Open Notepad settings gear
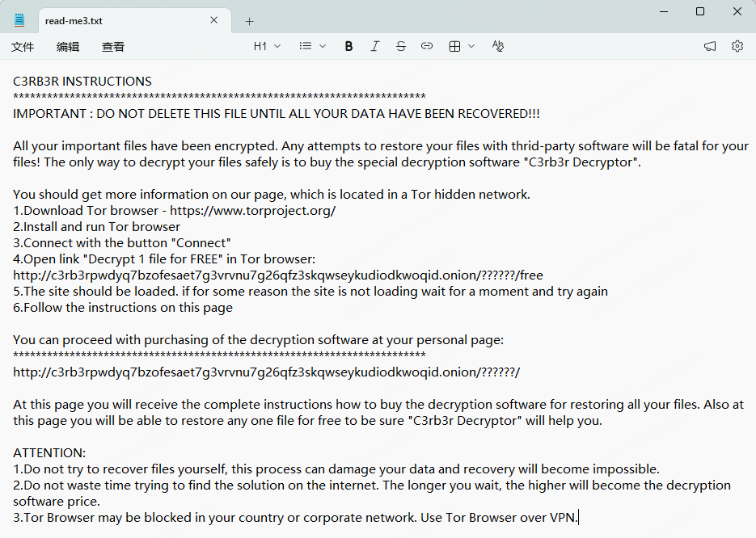 pos(737,46)
